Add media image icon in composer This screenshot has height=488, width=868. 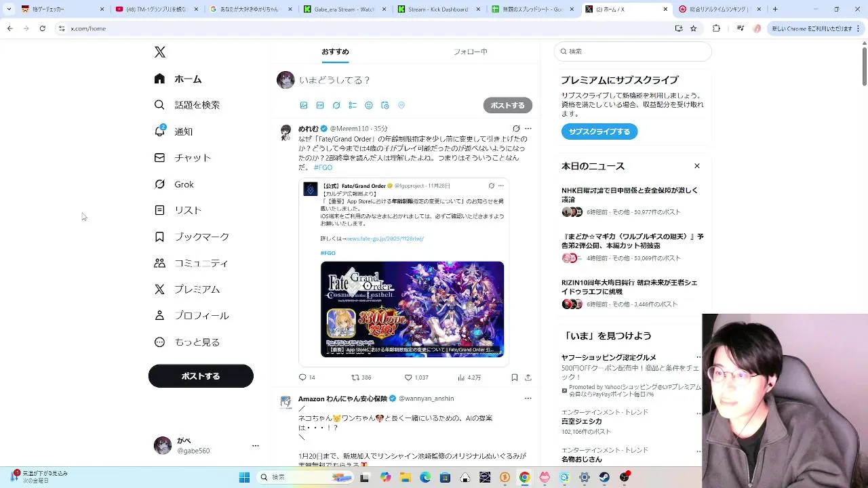304,106
